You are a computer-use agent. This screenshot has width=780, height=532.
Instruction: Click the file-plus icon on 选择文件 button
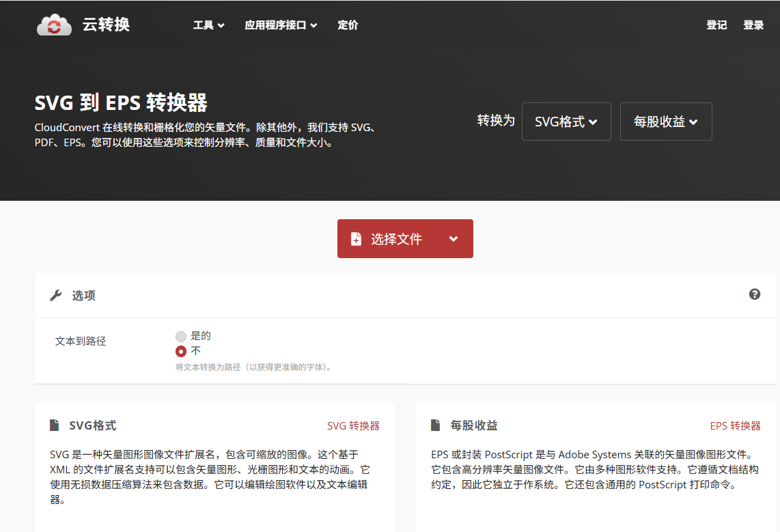point(356,239)
